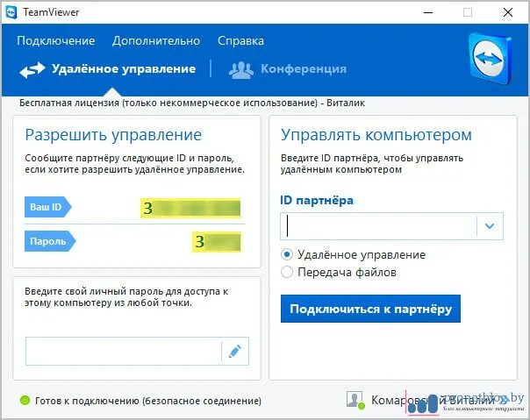The image size is (530, 420).
Task: Click Подключиться к партнёру button
Action: click(x=370, y=309)
